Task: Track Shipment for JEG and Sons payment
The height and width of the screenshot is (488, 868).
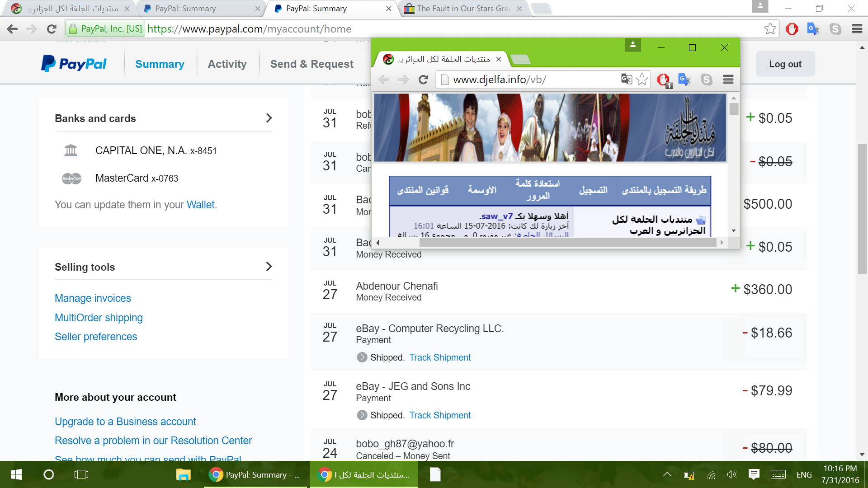Action: pos(440,415)
